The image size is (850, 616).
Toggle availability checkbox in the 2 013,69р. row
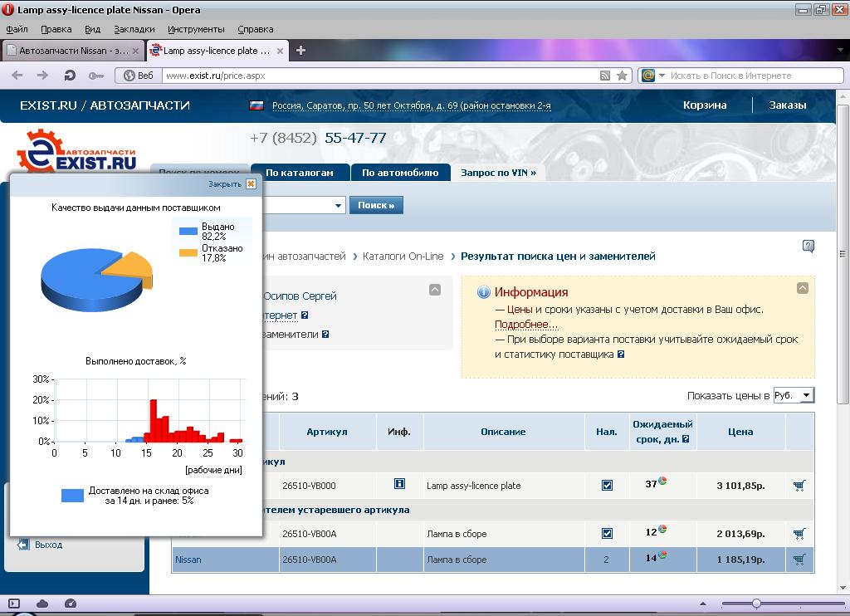point(607,534)
